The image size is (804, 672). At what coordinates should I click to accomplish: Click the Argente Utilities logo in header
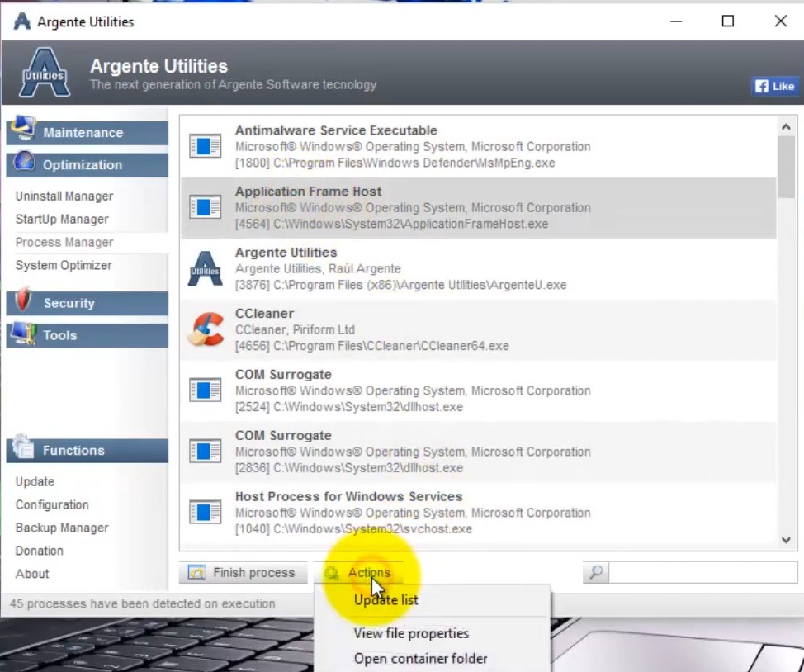(45, 73)
